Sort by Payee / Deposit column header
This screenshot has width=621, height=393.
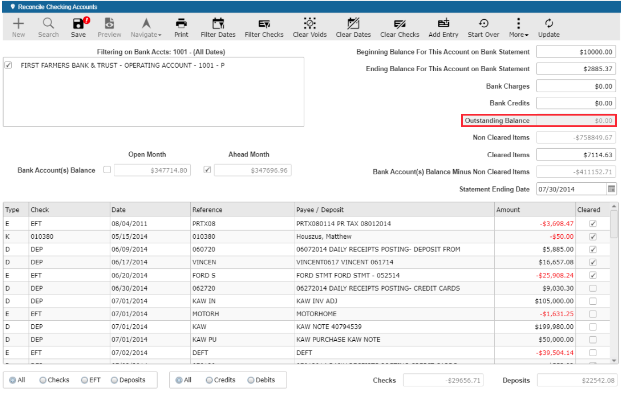(x=394, y=210)
